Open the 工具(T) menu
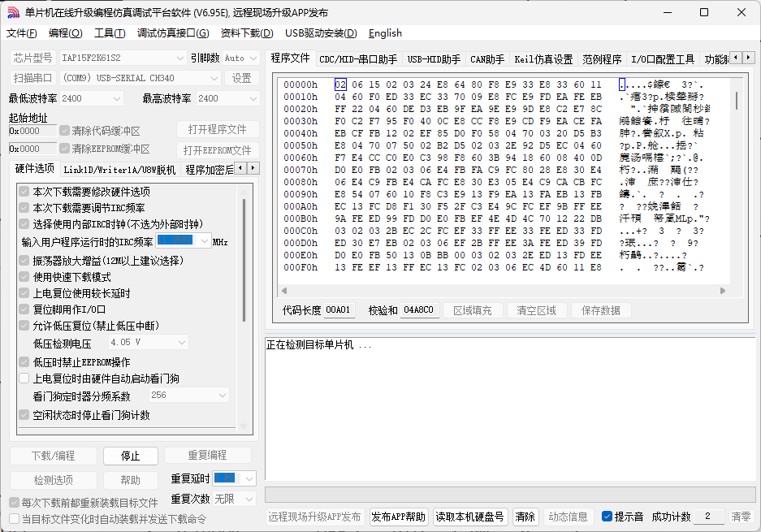761x532 pixels. pos(110,33)
